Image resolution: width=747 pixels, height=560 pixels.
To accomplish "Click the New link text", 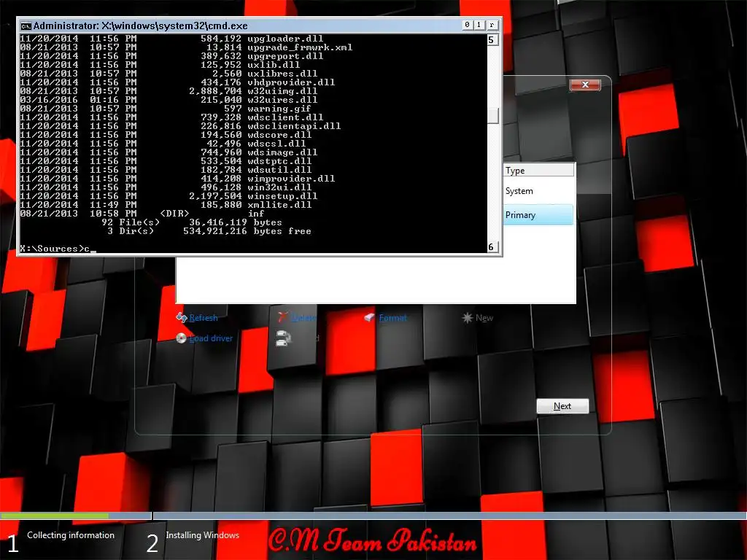I will pyautogui.click(x=484, y=318).
